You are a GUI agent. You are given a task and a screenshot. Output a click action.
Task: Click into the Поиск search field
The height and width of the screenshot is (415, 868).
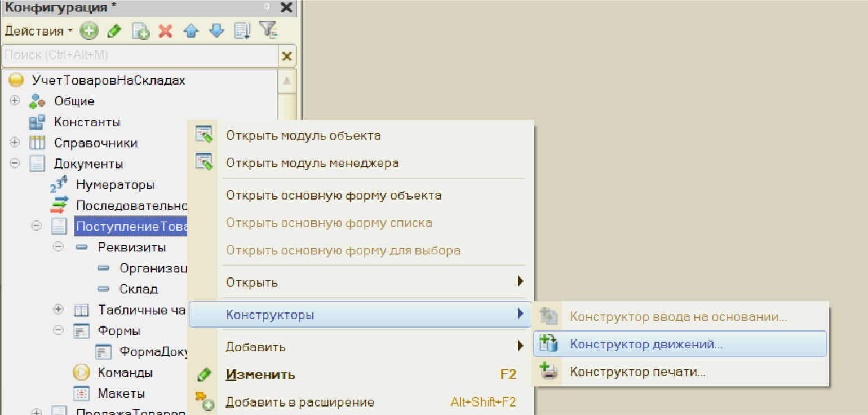pyautogui.click(x=141, y=55)
